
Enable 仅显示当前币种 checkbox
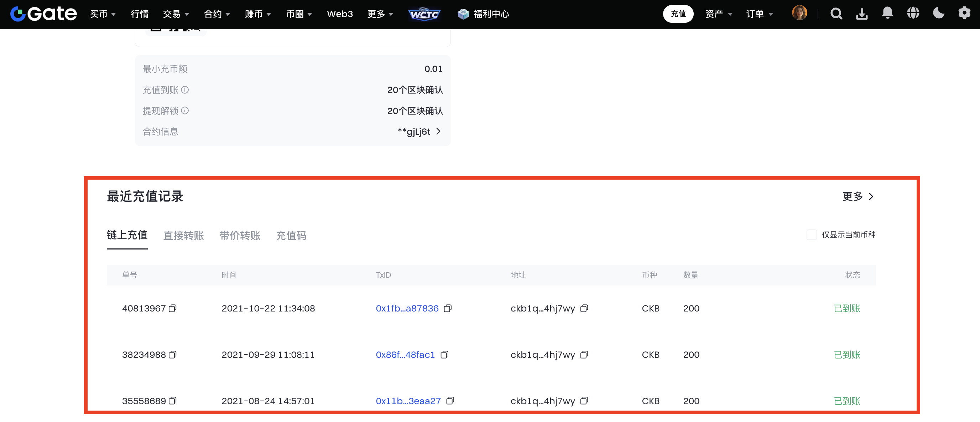coord(811,235)
